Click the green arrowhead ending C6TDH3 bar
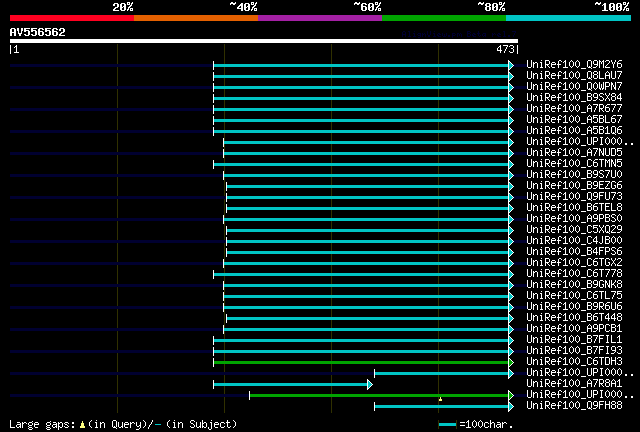 click(x=511, y=363)
